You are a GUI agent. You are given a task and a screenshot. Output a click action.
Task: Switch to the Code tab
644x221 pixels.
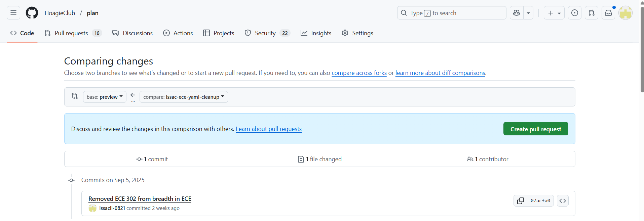[22, 33]
